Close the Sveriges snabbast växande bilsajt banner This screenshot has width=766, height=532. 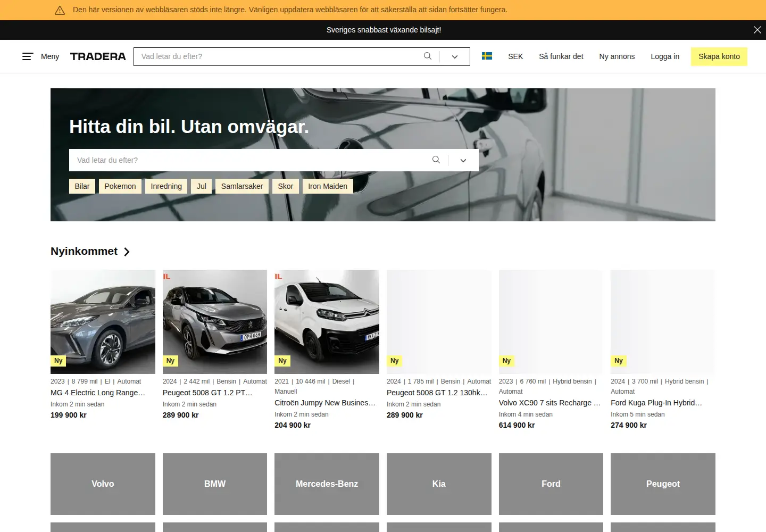click(x=757, y=30)
